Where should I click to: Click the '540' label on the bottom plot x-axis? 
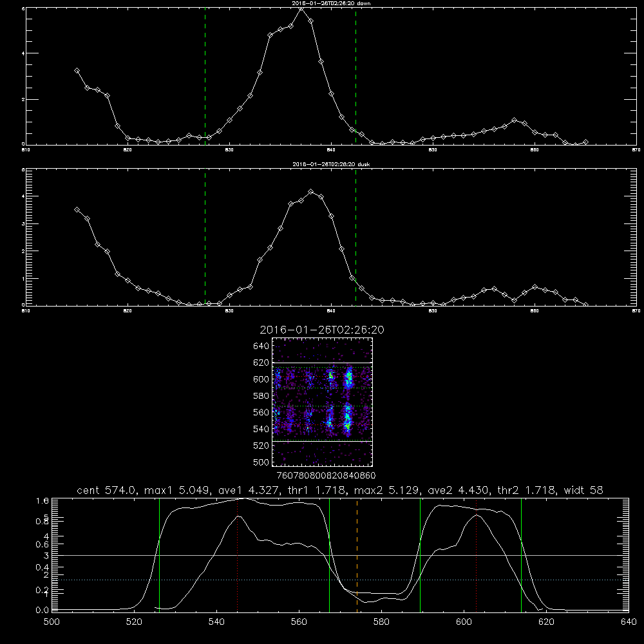(x=216, y=622)
